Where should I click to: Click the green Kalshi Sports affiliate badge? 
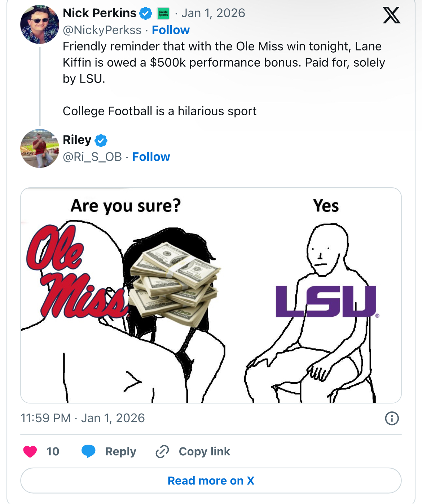click(163, 14)
